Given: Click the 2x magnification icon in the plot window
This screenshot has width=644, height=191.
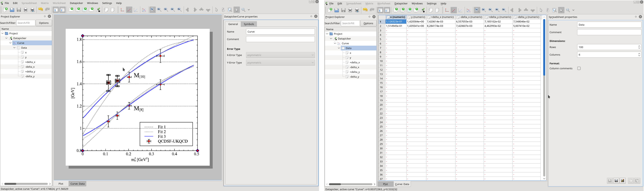Looking at the screenshot, I should pyautogui.click(x=159, y=10).
